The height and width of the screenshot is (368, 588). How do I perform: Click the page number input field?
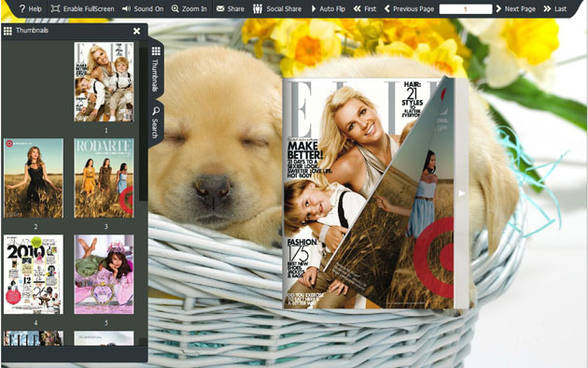(x=466, y=9)
